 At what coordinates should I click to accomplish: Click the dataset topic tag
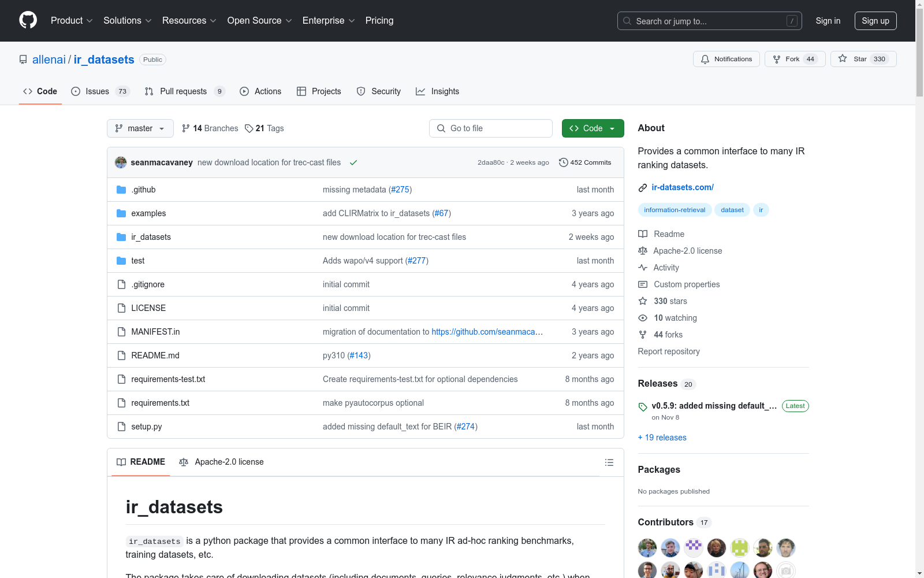pyautogui.click(x=732, y=210)
